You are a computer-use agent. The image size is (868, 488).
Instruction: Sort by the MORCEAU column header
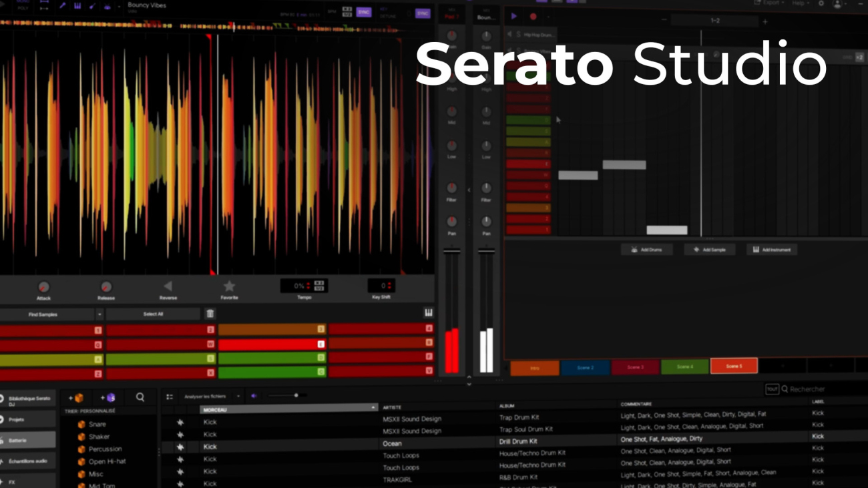coord(288,409)
